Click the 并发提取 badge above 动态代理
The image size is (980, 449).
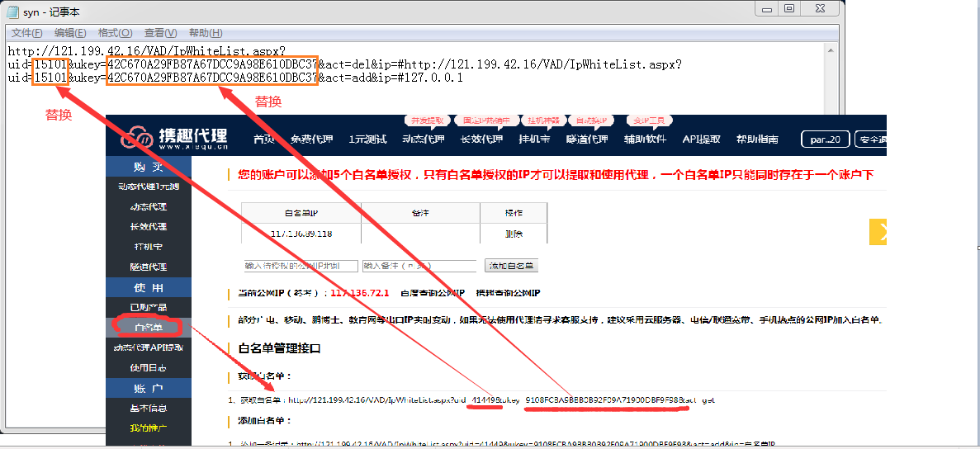(x=428, y=120)
